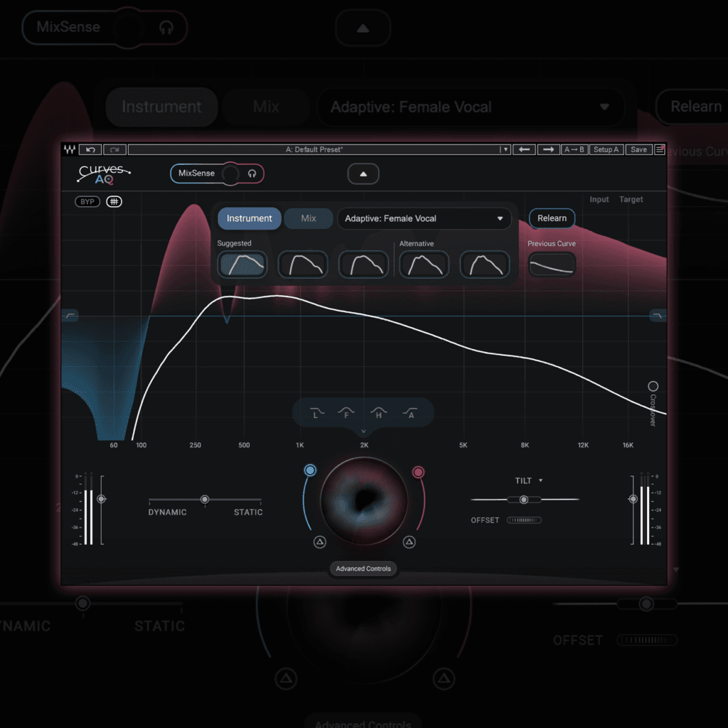728x728 pixels.
Task: Switch to the Instrument tab
Action: pyautogui.click(x=250, y=219)
